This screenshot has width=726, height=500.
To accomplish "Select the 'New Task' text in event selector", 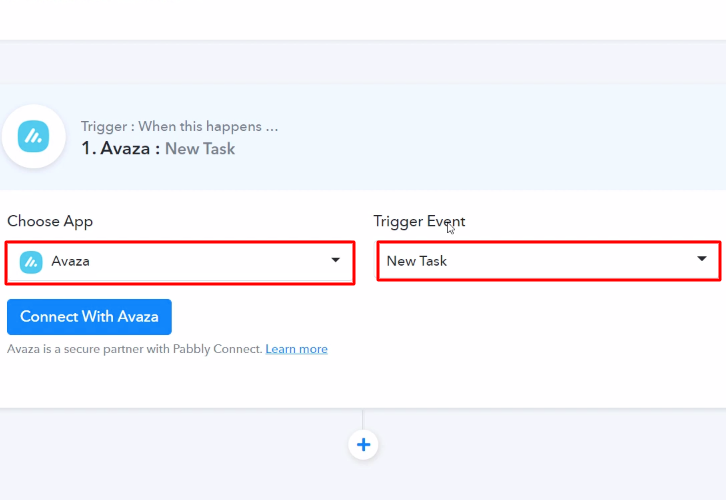I will click(417, 261).
